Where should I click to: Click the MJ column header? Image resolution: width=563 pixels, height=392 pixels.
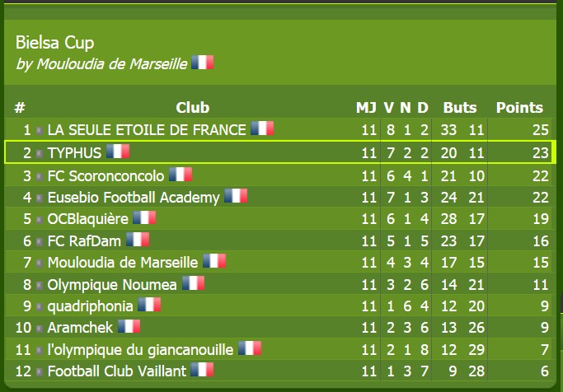point(366,108)
